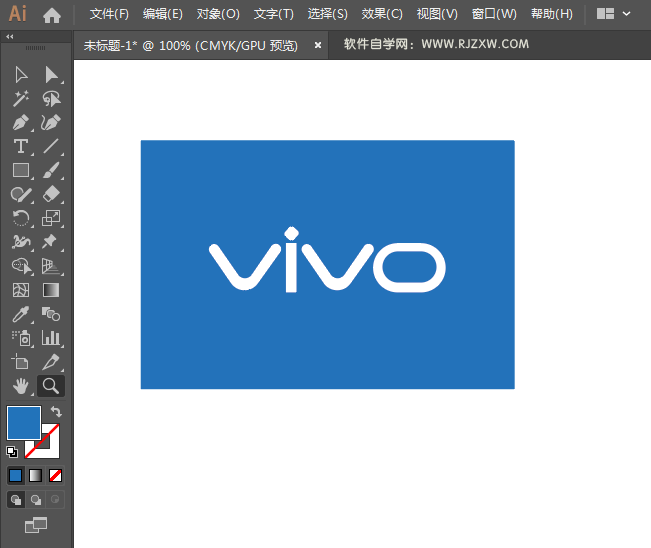
Task: Activate the Type tool
Action: coord(21,147)
